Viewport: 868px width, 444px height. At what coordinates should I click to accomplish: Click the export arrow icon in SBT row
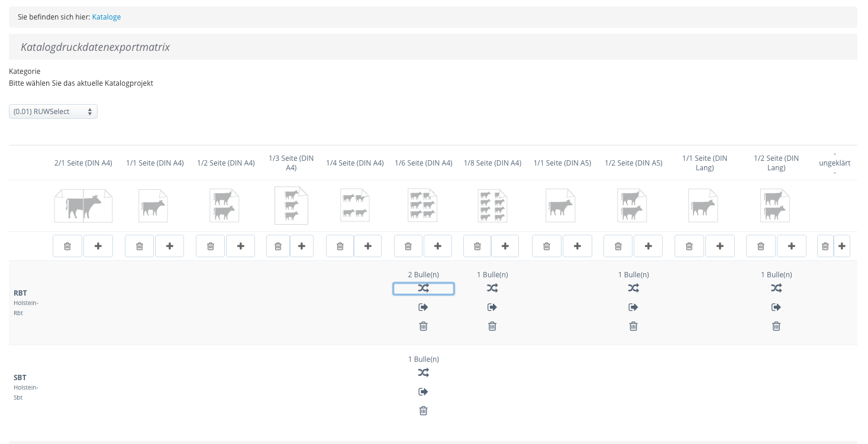[423, 392]
